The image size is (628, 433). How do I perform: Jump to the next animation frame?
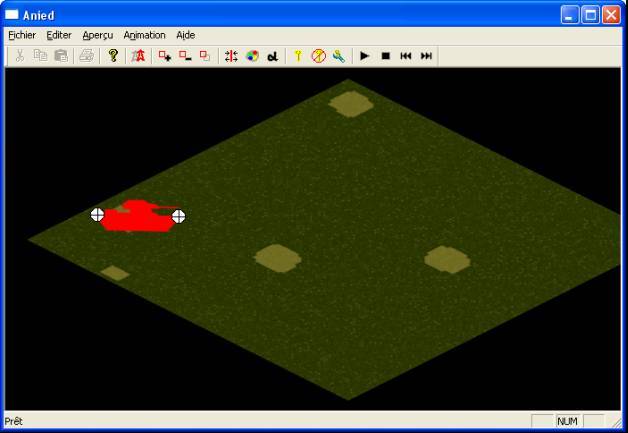pos(426,56)
